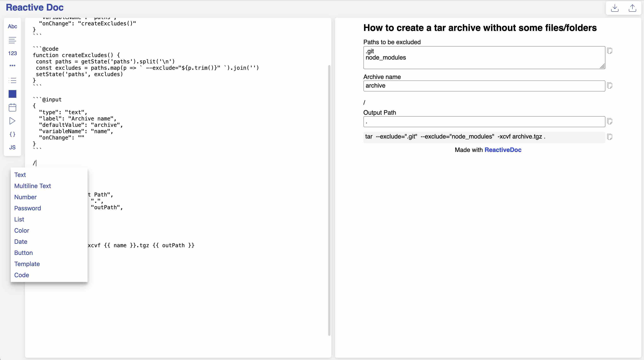644x360 pixels.
Task: Click the blue color square icon
Action: pyautogui.click(x=12, y=94)
